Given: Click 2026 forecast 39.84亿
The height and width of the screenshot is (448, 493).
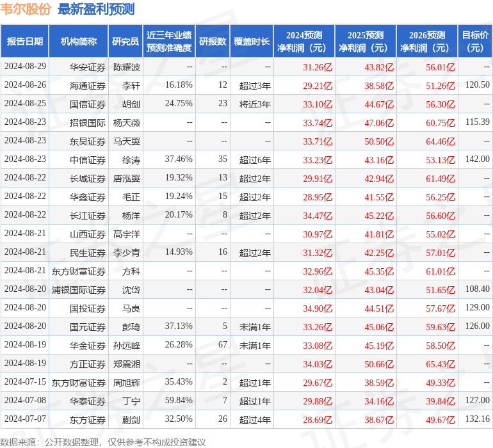Looking at the screenshot, I should coord(440,401).
